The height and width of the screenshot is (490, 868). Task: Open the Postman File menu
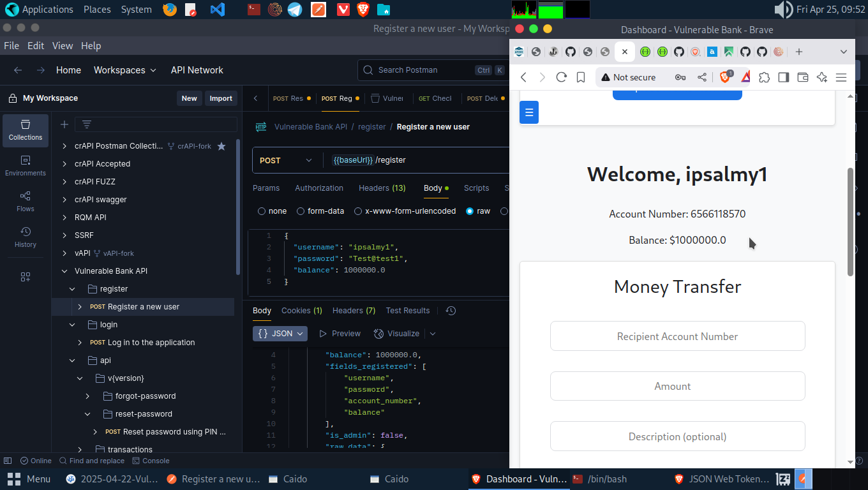tap(11, 46)
